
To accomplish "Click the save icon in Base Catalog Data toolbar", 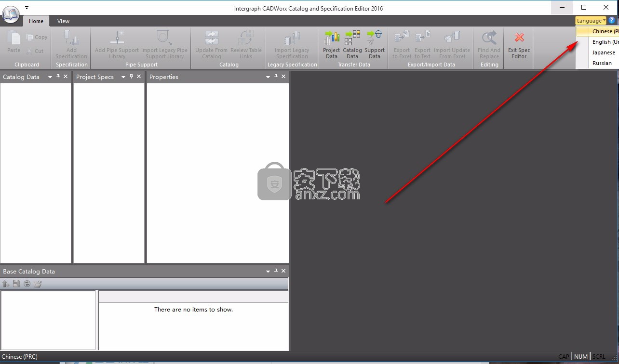I will click(x=16, y=284).
